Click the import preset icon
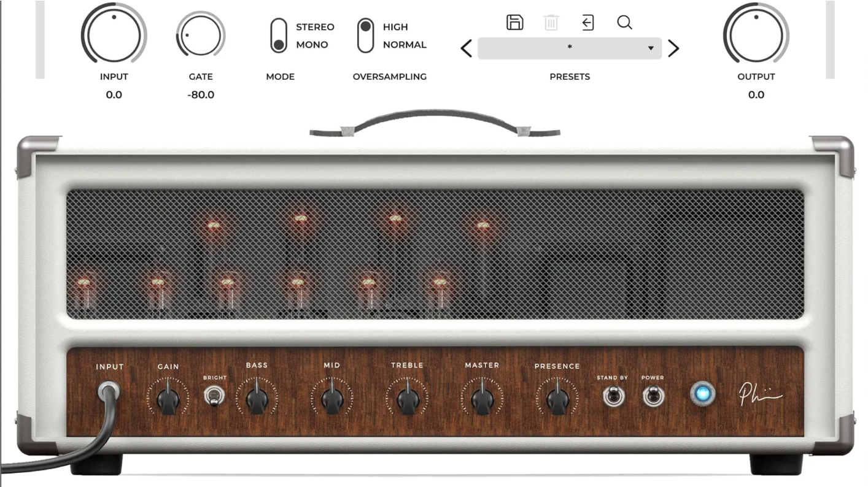This screenshot has height=487, width=868. 587,23
